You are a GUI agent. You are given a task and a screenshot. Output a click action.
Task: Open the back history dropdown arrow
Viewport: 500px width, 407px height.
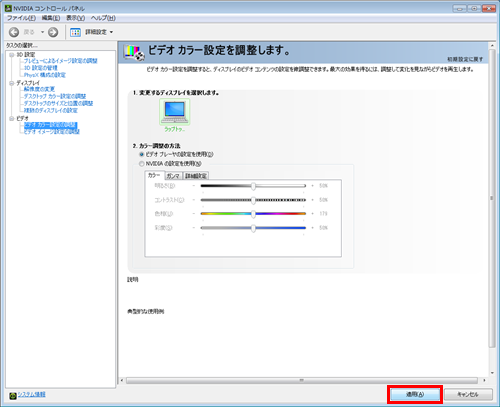(42, 32)
